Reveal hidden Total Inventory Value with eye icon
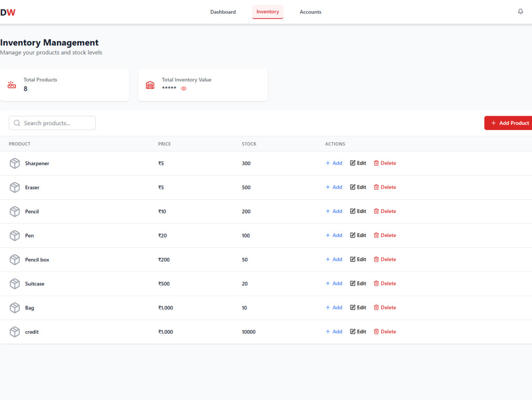Viewport: 532px width, 400px height. coord(184,88)
